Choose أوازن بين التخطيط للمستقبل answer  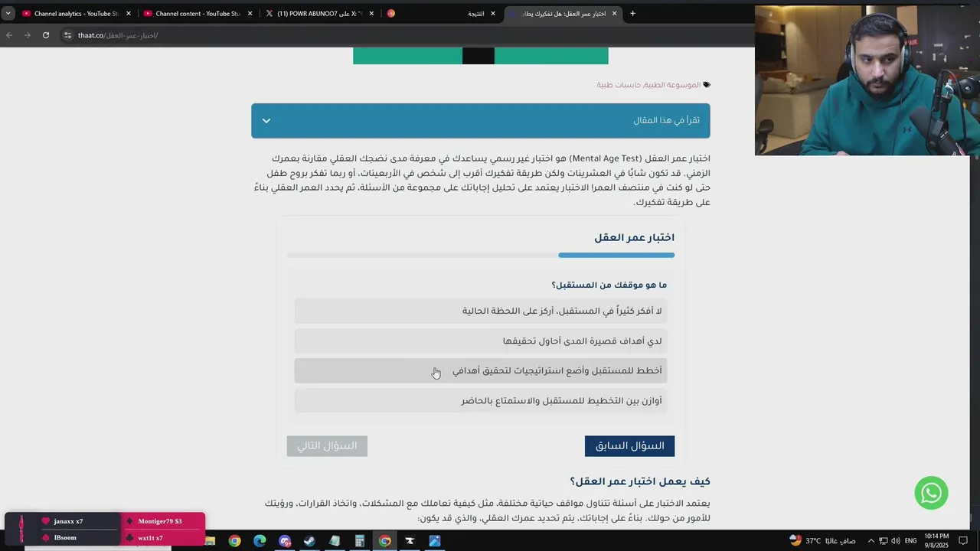pyautogui.click(x=481, y=400)
